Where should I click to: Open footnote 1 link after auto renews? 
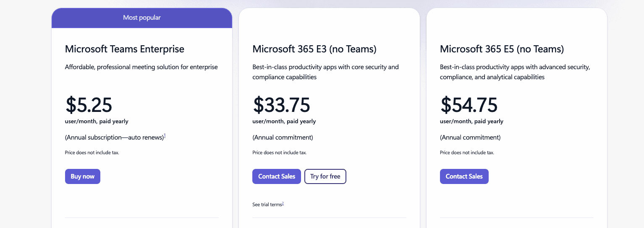(165, 136)
